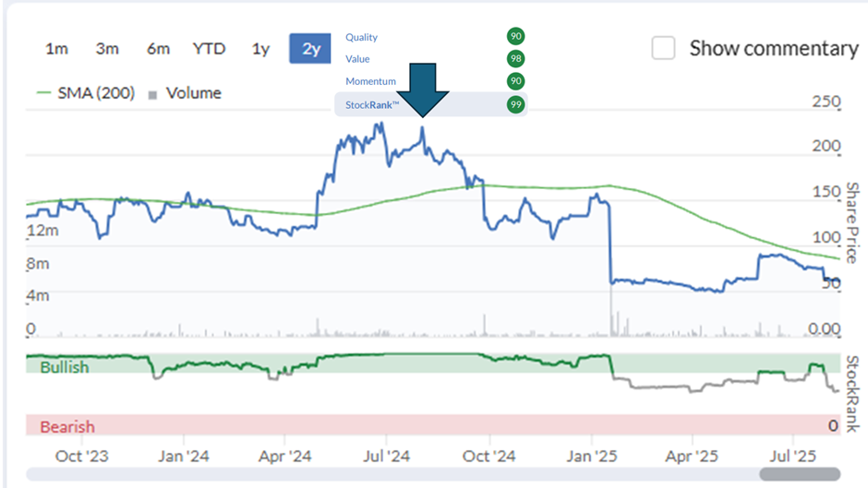Click the 100 share price axis value
This screenshot has width=868, height=488.
point(826,237)
